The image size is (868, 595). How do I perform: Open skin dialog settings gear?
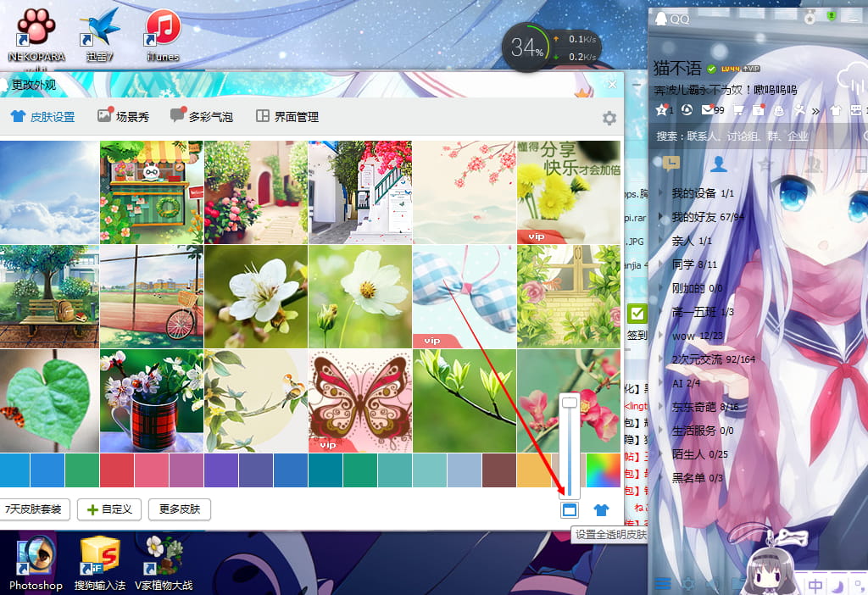point(609,118)
